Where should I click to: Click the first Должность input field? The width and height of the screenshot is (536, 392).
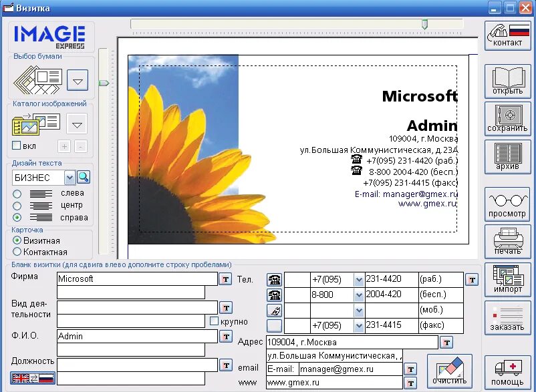137,365
